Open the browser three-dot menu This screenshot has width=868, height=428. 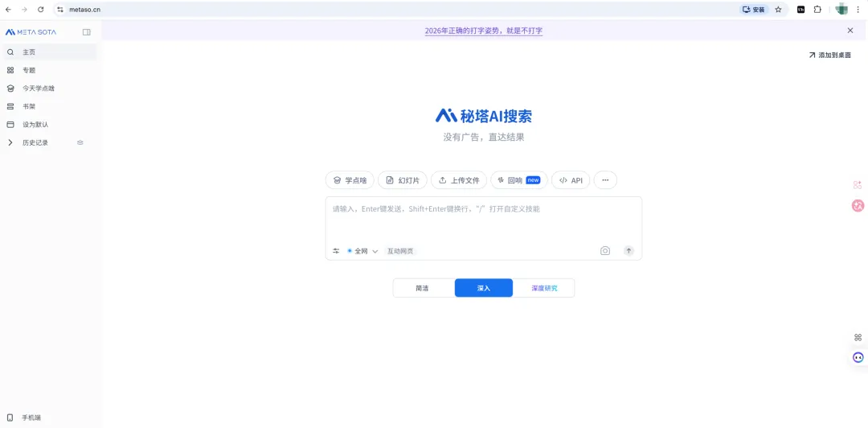point(858,10)
